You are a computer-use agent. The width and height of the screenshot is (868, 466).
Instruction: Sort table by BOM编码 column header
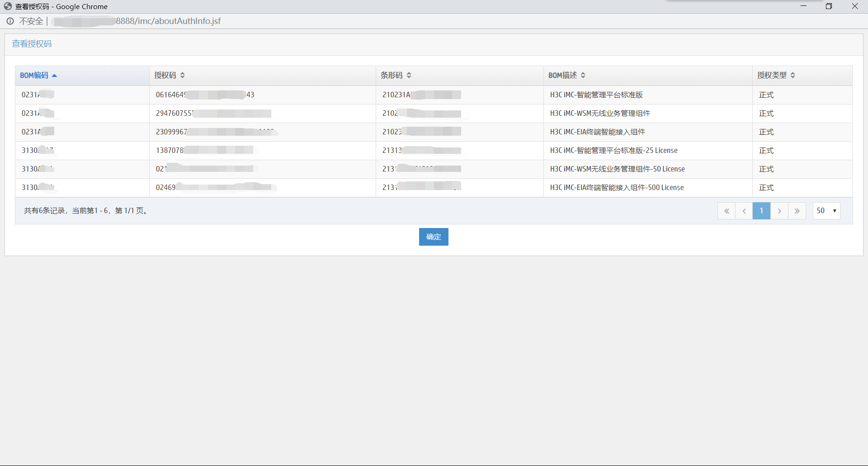pos(82,76)
